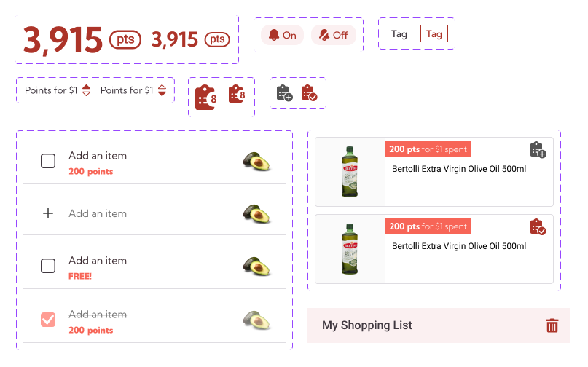Click the add-to-list clipboard icon on first olive oil card

(538, 150)
